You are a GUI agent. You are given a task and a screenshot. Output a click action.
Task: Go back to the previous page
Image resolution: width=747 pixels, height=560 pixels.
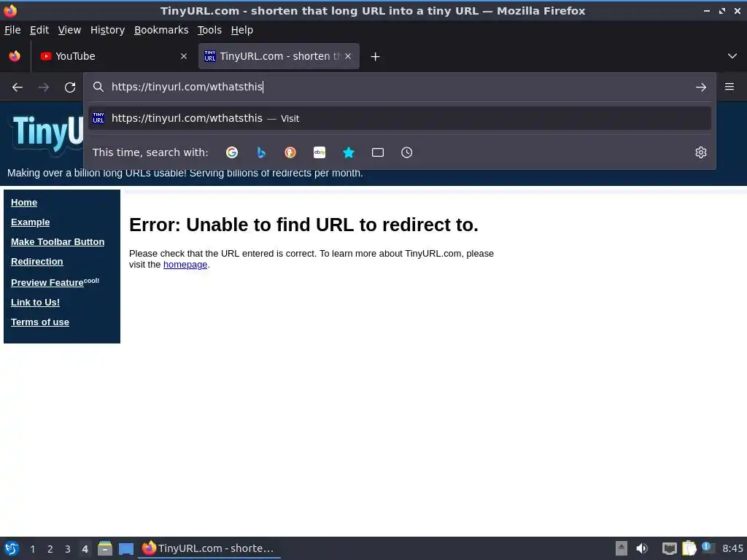point(18,87)
